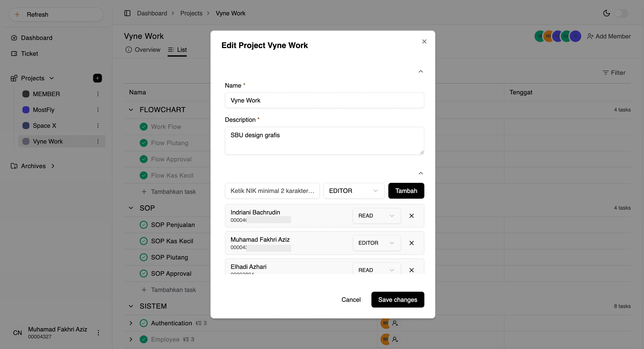Viewport: 644px width, 349px height.
Task: Click the dark mode moon icon
Action: pyautogui.click(x=606, y=13)
